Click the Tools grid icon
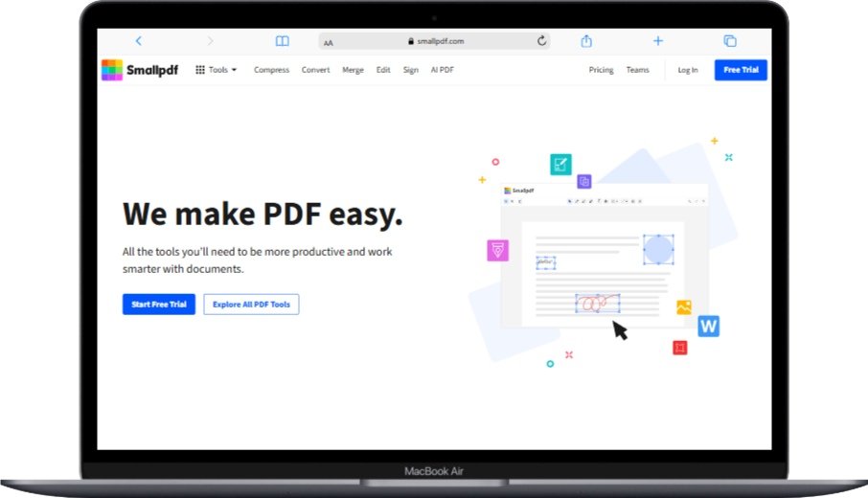 tap(200, 70)
